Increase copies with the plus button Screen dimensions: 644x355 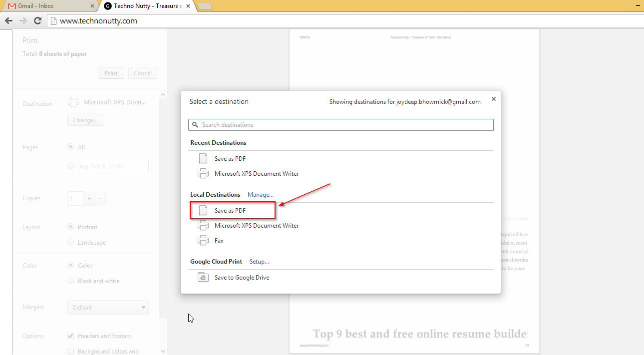click(89, 198)
